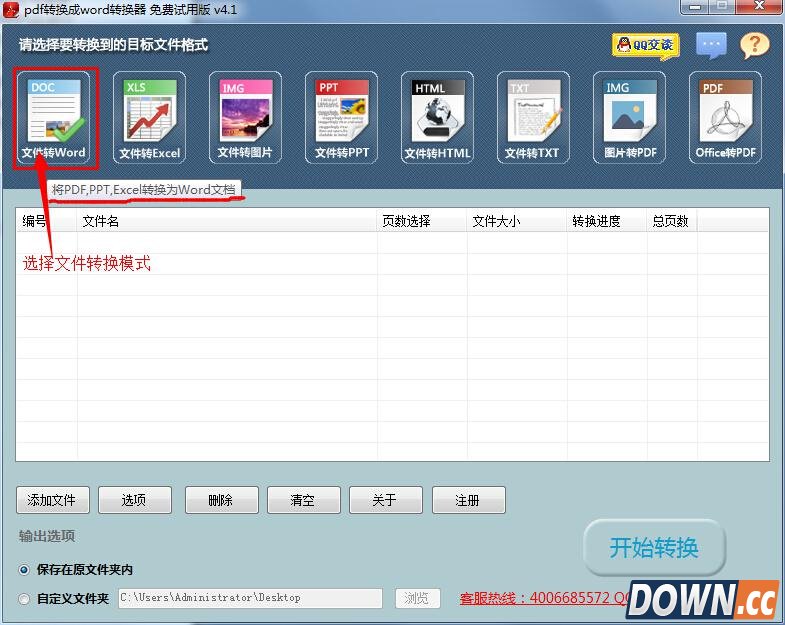The width and height of the screenshot is (785, 625).
Task: Click the app logo in title bar
Action: (11, 10)
